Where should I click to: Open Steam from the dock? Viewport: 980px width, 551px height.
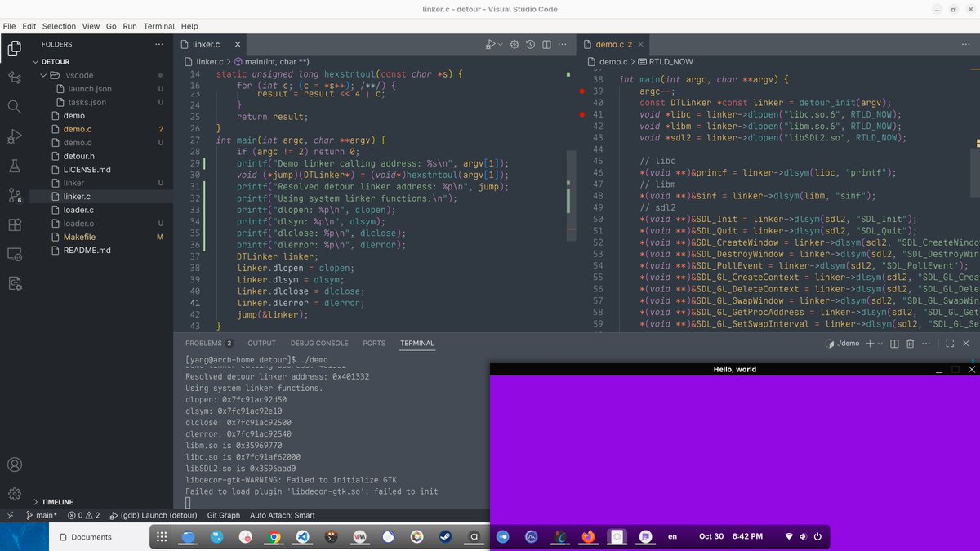coord(445,536)
